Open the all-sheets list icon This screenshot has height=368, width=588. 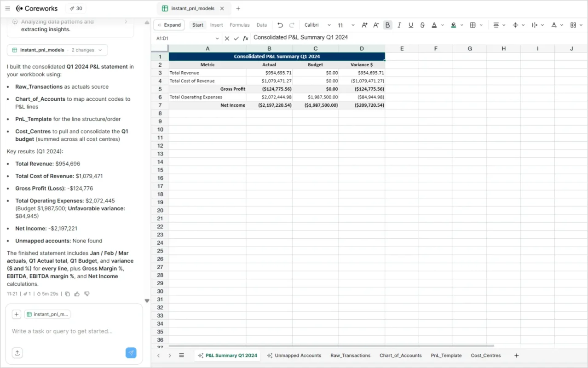pyautogui.click(x=182, y=356)
